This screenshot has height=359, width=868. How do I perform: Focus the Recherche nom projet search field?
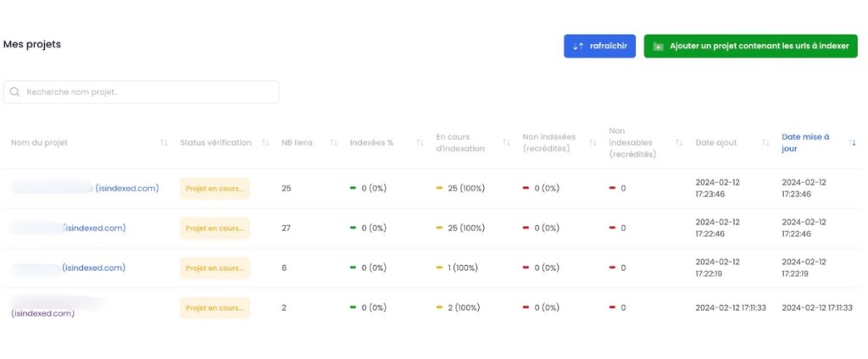tap(142, 91)
